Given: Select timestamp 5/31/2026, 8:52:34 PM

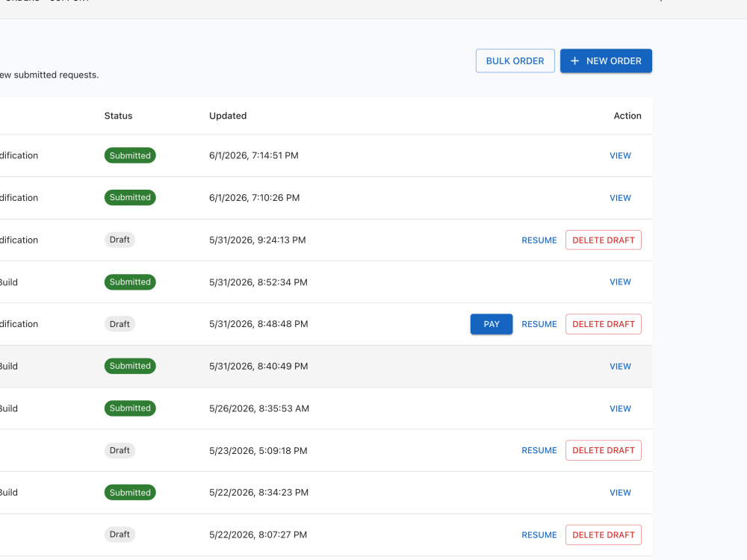Looking at the screenshot, I should tap(258, 282).
